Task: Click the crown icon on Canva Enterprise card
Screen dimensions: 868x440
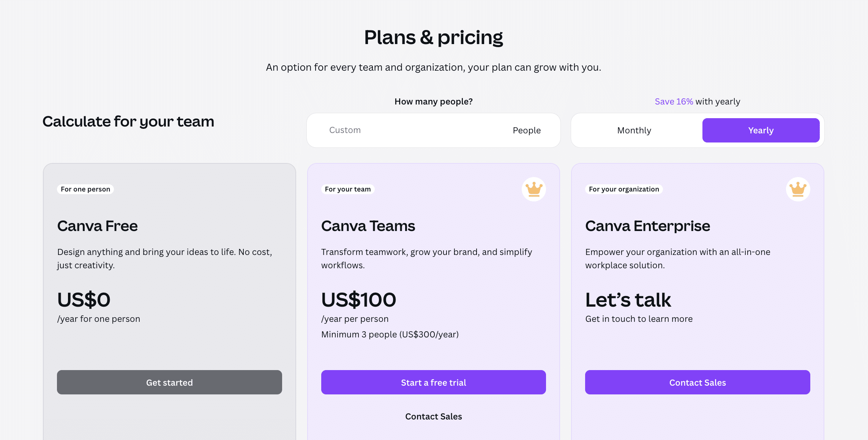Action: coord(797,189)
